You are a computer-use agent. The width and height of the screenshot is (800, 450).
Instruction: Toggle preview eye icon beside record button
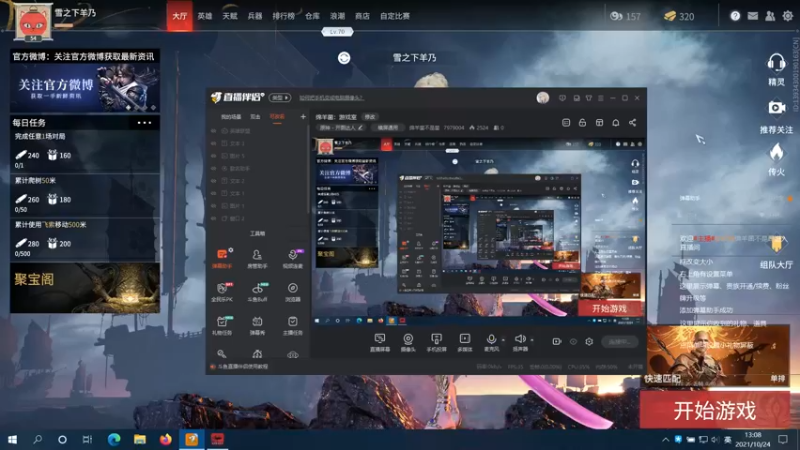pyautogui.click(x=573, y=341)
